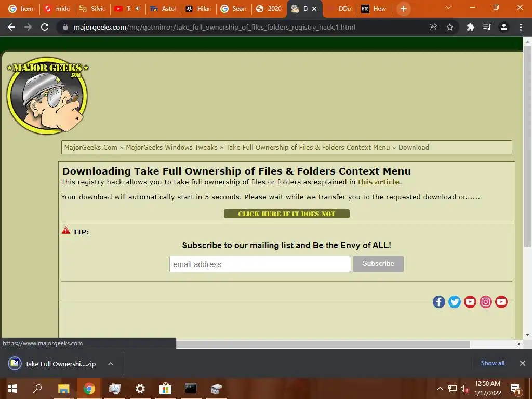Switch to the 'Silvio' tab
This screenshot has height=399, width=532.
[92, 9]
